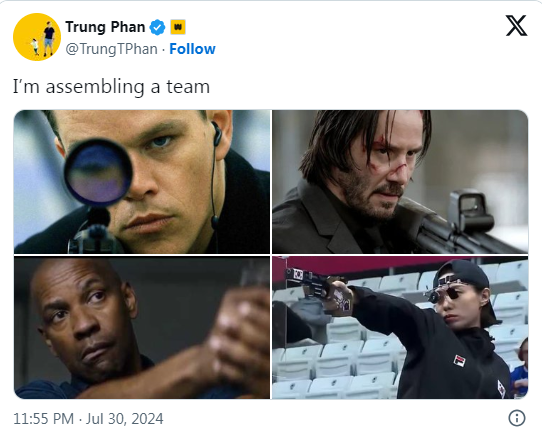The width and height of the screenshot is (542, 430).
Task: Open Trung Phan's yellow profile avatar
Action: [37, 37]
